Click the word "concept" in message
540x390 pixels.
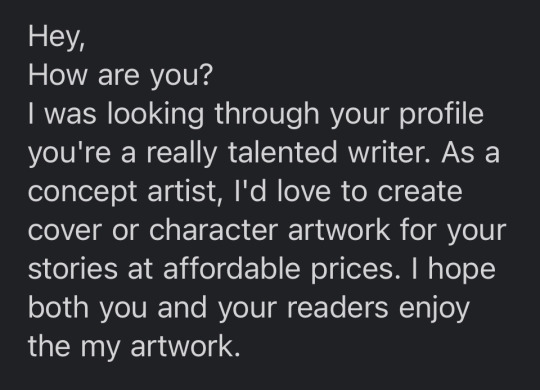[x=82, y=193]
